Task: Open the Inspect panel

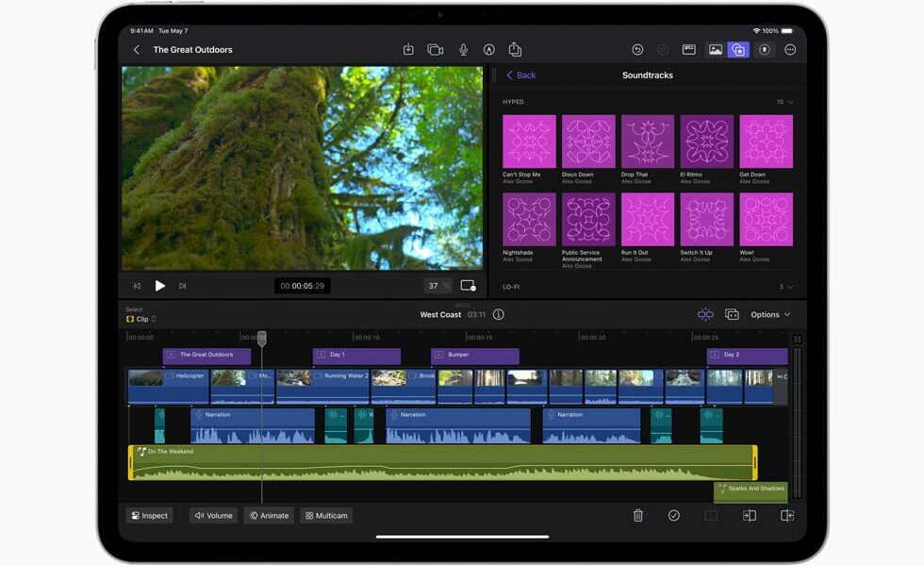Action: tap(150, 516)
